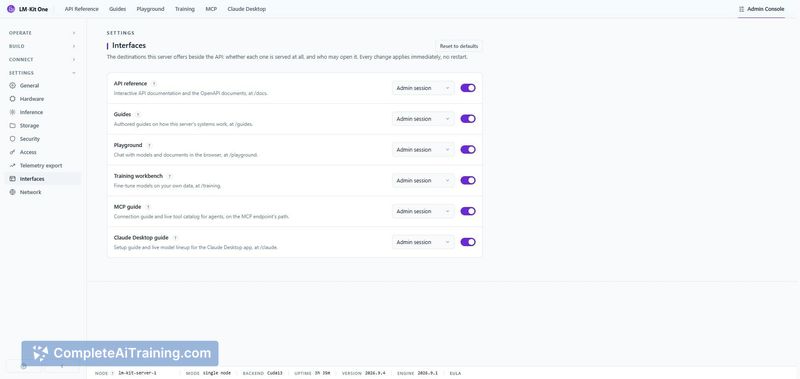The width and height of the screenshot is (800, 379).
Task: Disable the MCP guide toggle
Action: 468,211
